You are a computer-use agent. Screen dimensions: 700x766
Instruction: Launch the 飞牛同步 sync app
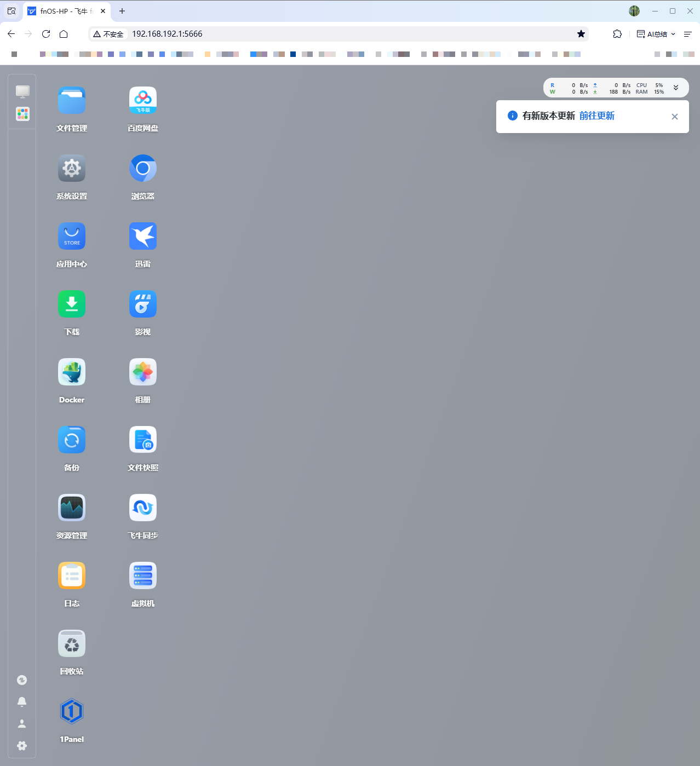(x=143, y=508)
